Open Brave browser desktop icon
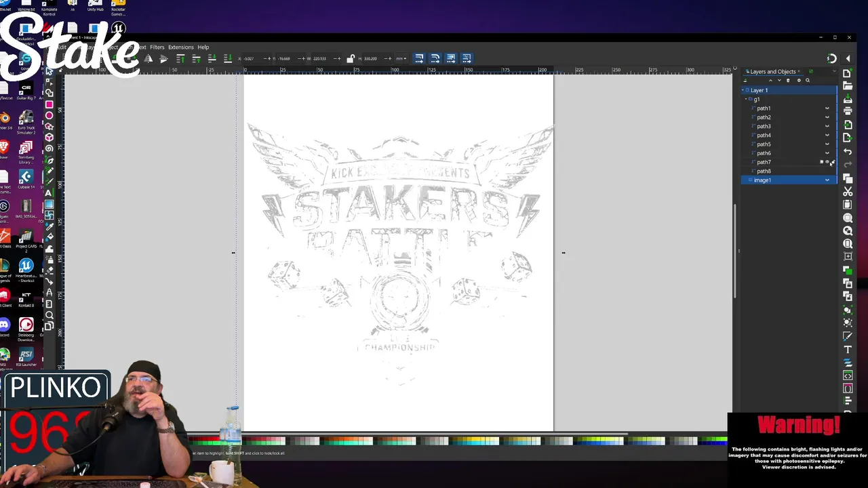Screen dimensions: 868x488 4,147
